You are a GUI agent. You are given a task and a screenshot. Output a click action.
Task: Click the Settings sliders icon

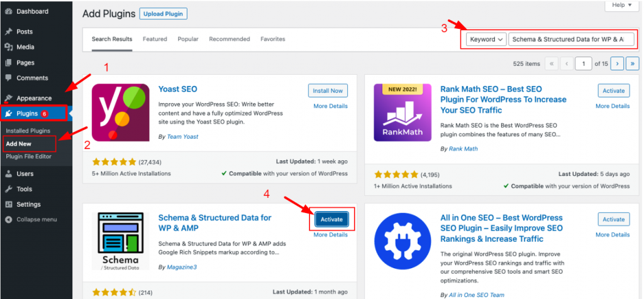coord(8,204)
